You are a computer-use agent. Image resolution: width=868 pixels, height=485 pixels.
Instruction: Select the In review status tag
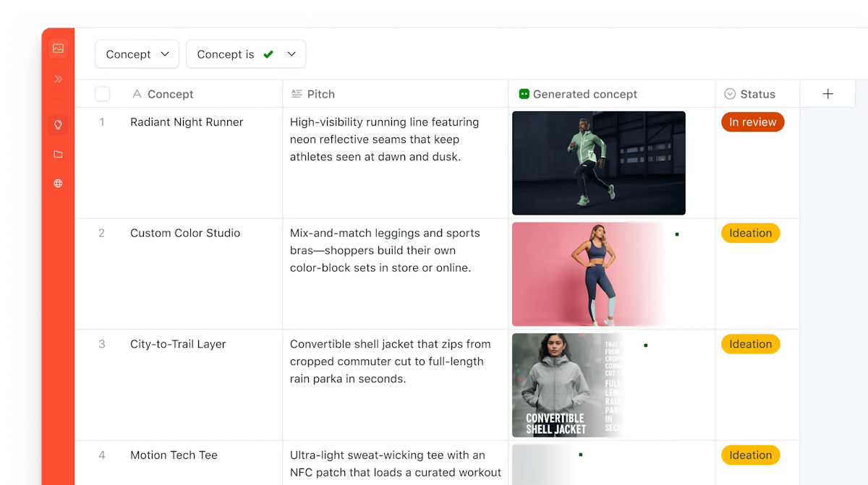pyautogui.click(x=752, y=122)
